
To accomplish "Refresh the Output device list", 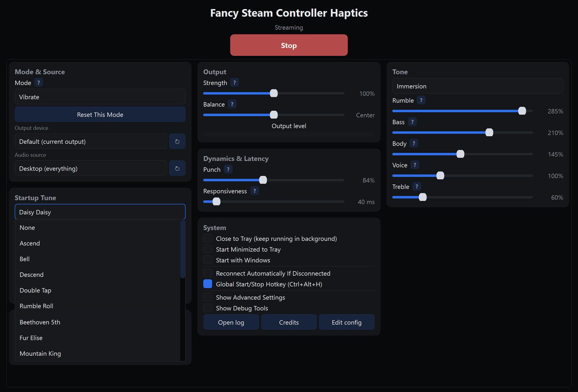I will coord(177,141).
